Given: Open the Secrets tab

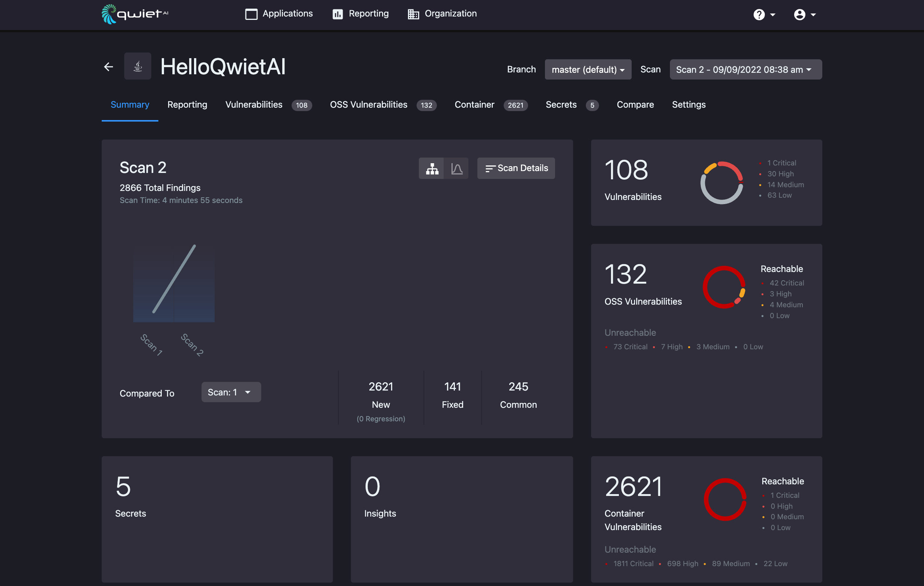Looking at the screenshot, I should point(572,105).
